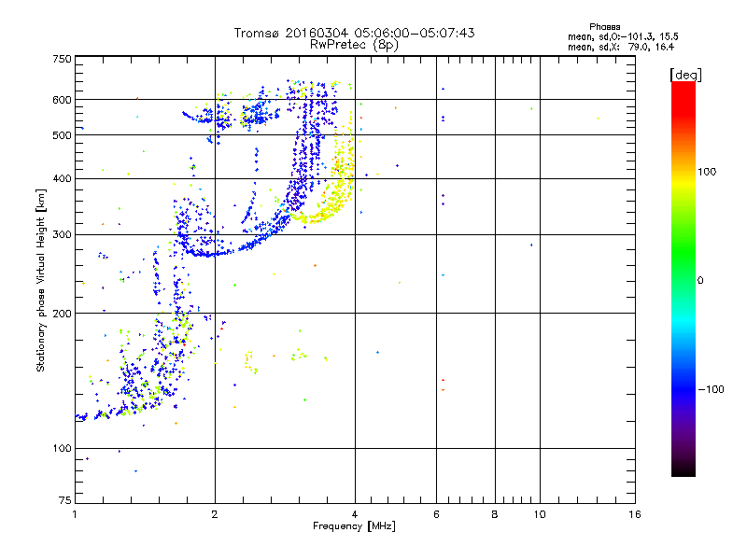
Task: Click the x-axis tick label '2'
Action: [x=215, y=514]
